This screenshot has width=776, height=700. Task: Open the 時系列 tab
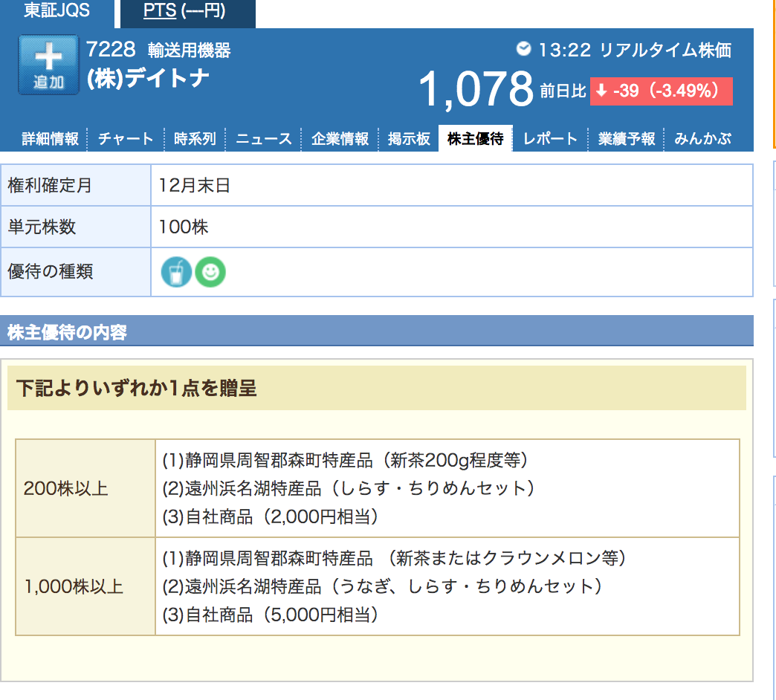[195, 138]
